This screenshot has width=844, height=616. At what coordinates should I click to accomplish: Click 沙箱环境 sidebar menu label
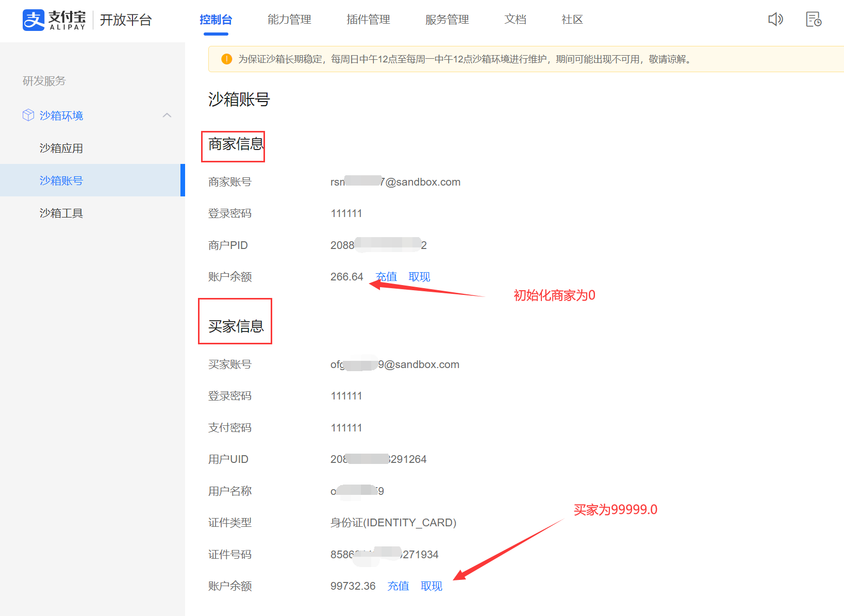pos(61,115)
